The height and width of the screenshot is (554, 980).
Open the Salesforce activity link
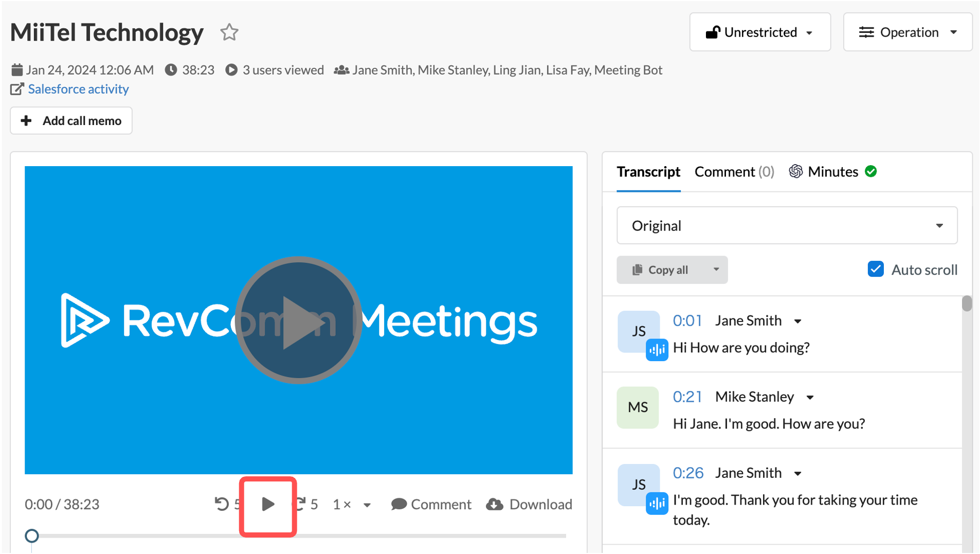(78, 89)
